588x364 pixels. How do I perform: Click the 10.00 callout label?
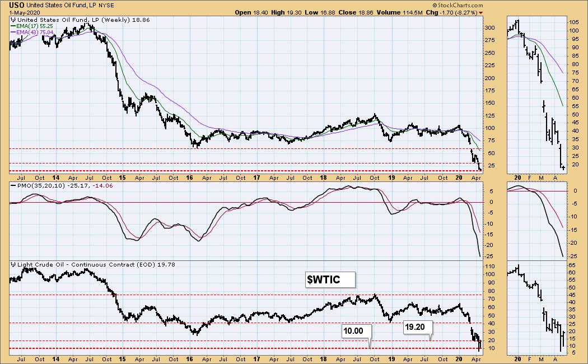pyautogui.click(x=357, y=331)
